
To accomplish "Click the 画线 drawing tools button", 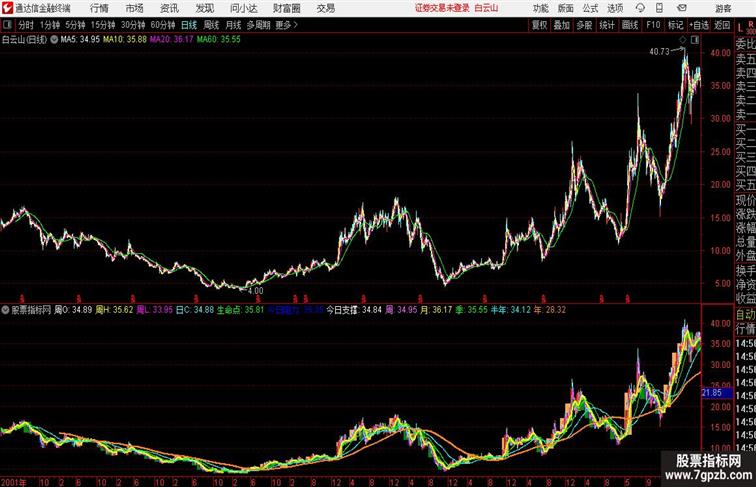I will [630, 25].
